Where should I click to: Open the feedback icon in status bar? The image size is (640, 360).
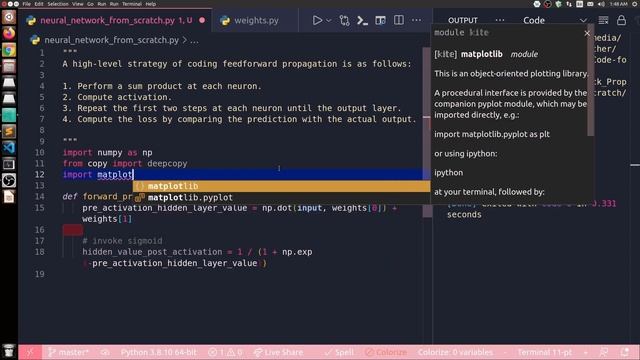pos(603,352)
